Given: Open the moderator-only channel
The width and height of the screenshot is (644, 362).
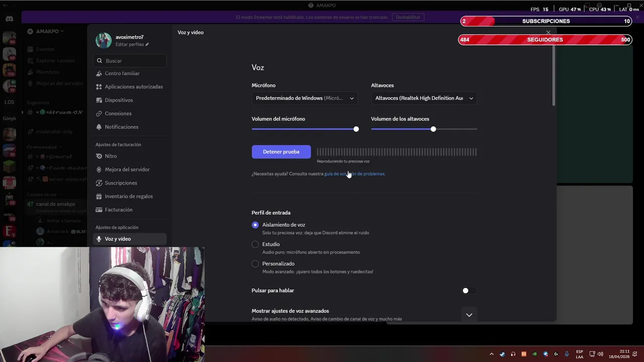Looking at the screenshot, I should point(54,132).
